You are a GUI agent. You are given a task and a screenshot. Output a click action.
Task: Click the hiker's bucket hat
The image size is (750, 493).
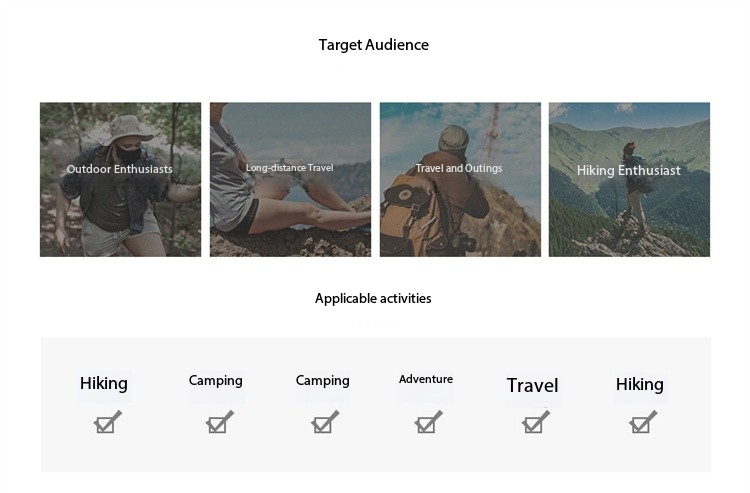[x=126, y=128]
